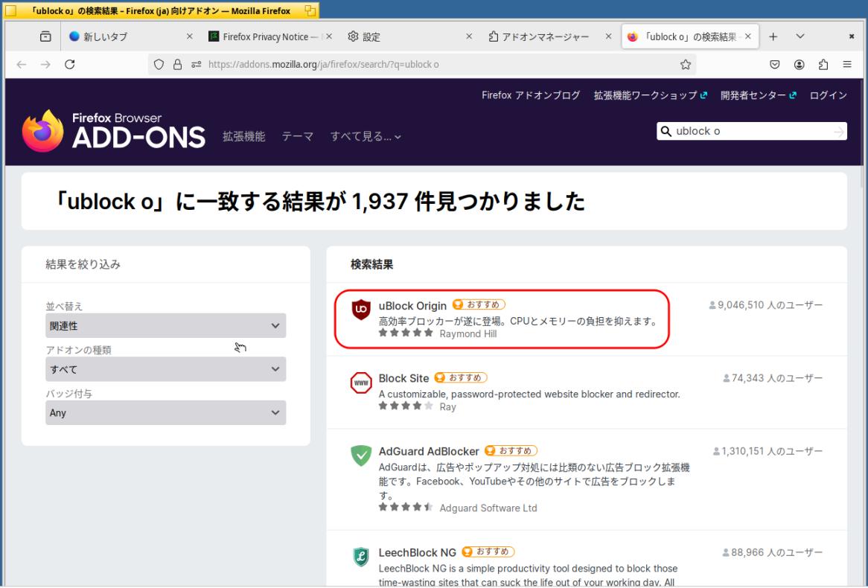
Task: Open the Pocket save icon
Action: [x=775, y=65]
